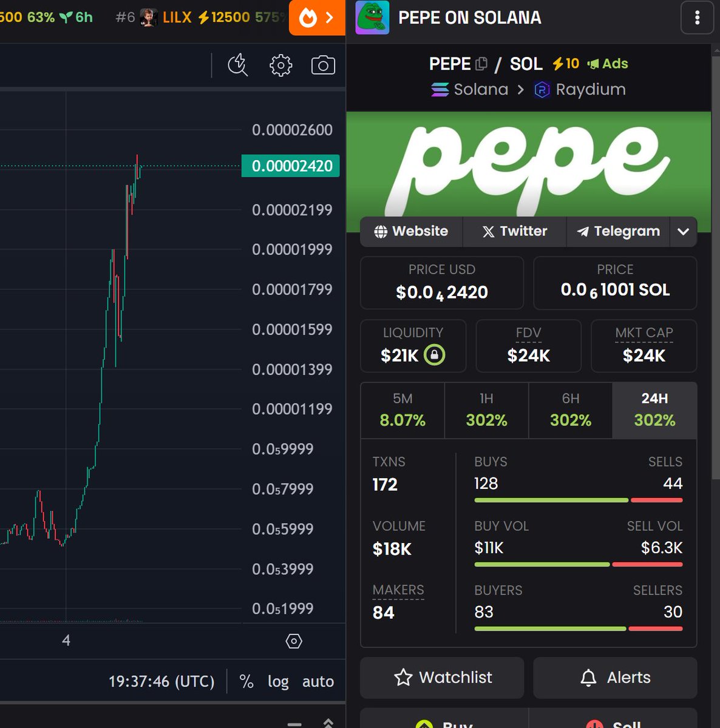The height and width of the screenshot is (728, 720).
Task: Add PEPE to Watchlist
Action: [x=442, y=678]
